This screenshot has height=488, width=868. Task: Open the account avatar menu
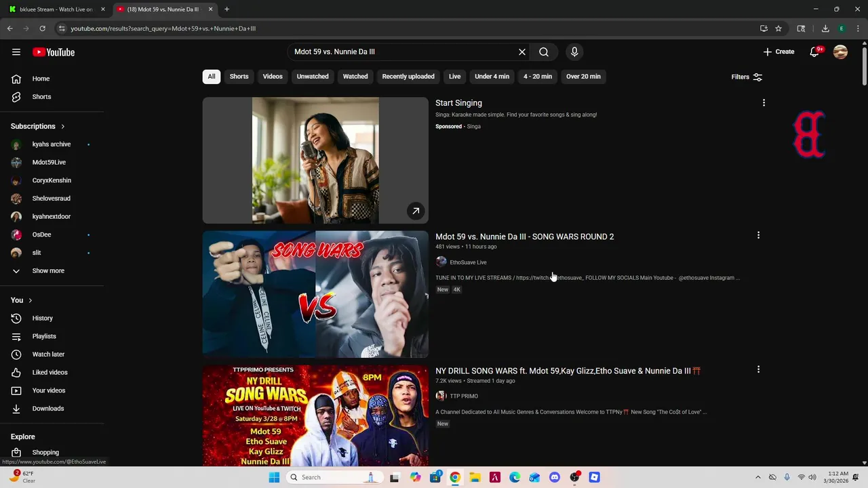coord(840,52)
